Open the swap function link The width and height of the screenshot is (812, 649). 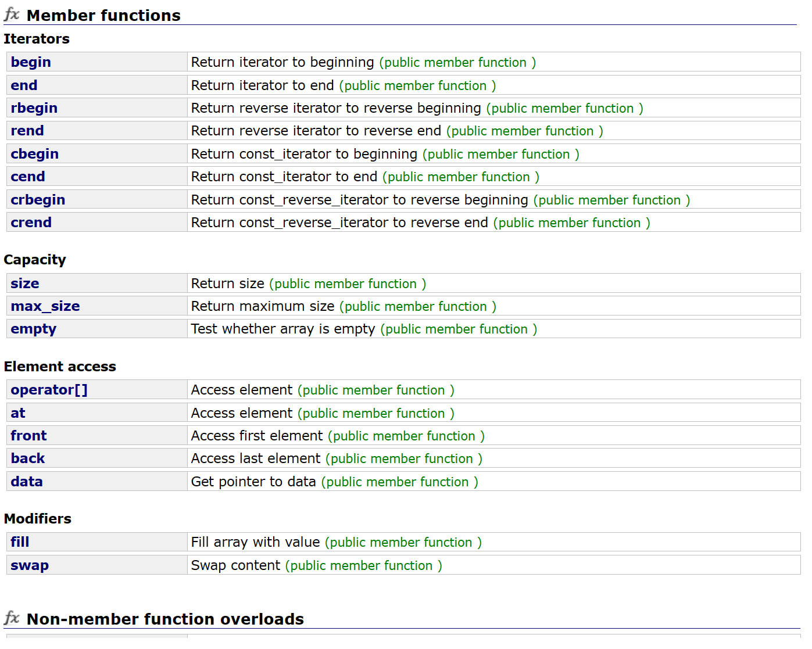click(30, 565)
